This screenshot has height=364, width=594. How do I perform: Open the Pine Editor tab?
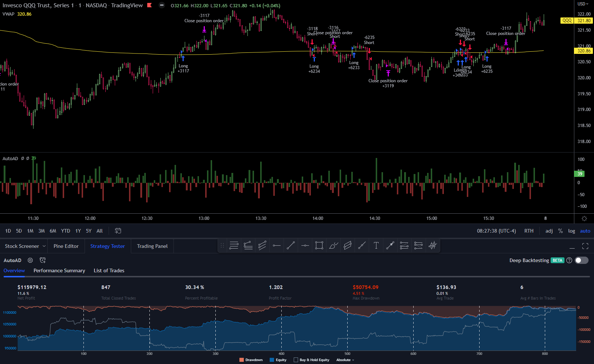point(66,246)
